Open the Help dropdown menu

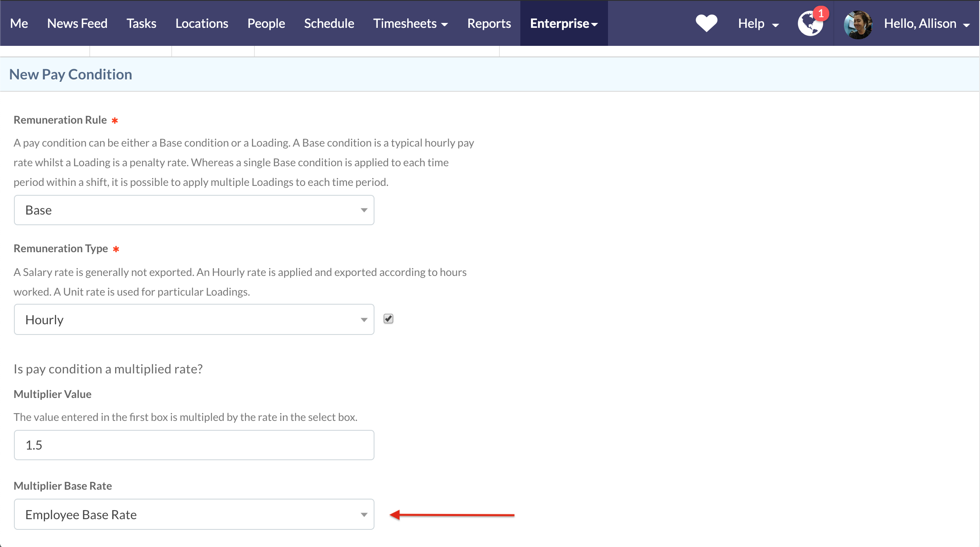point(758,23)
